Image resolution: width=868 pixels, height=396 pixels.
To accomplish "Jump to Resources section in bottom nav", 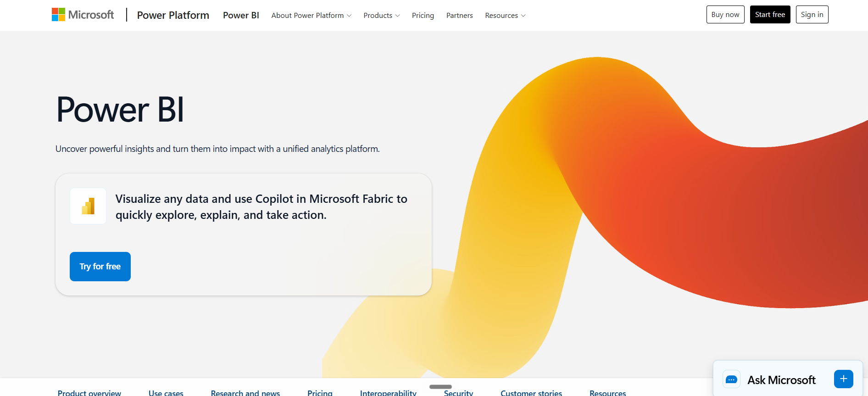I will [x=607, y=393].
